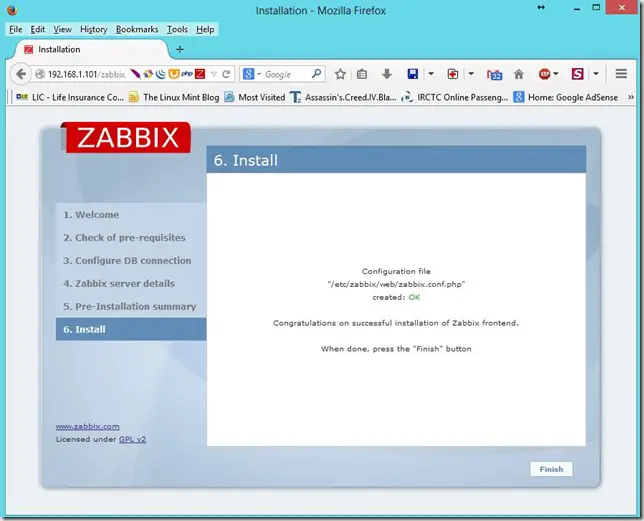This screenshot has height=521, width=644.
Task: Open the Google search engine selector
Action: [x=252, y=74]
